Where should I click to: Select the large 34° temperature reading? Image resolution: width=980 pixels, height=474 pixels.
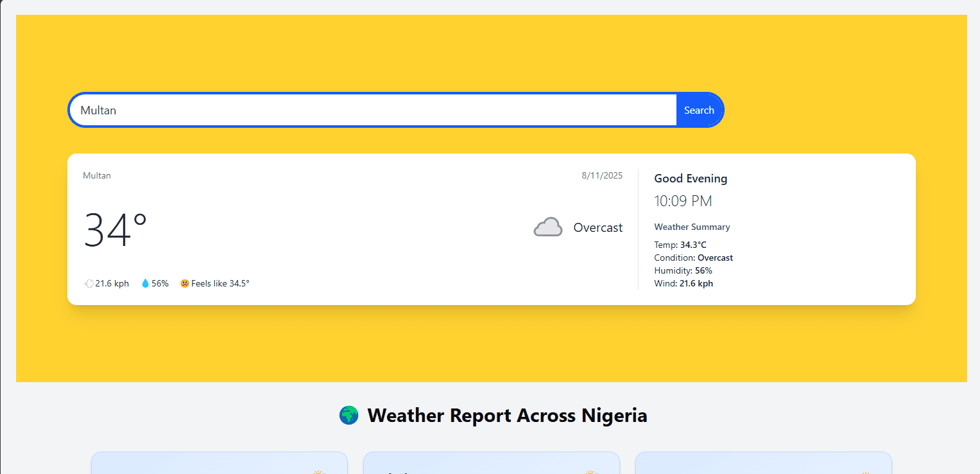coord(116,229)
